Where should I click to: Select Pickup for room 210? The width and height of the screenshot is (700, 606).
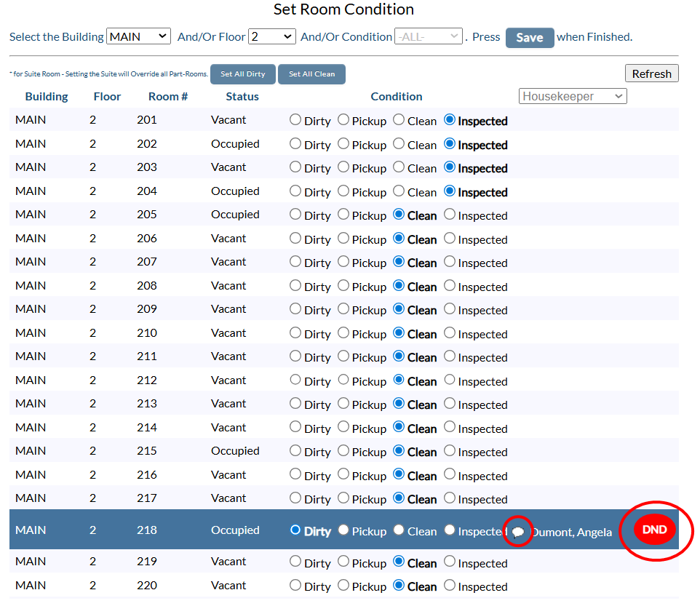[343, 333]
